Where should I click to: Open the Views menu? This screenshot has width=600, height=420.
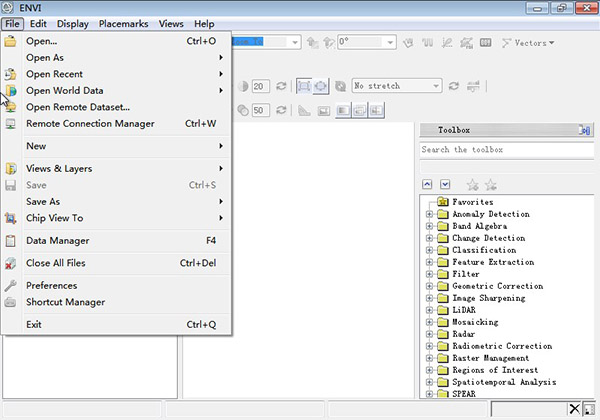click(171, 24)
